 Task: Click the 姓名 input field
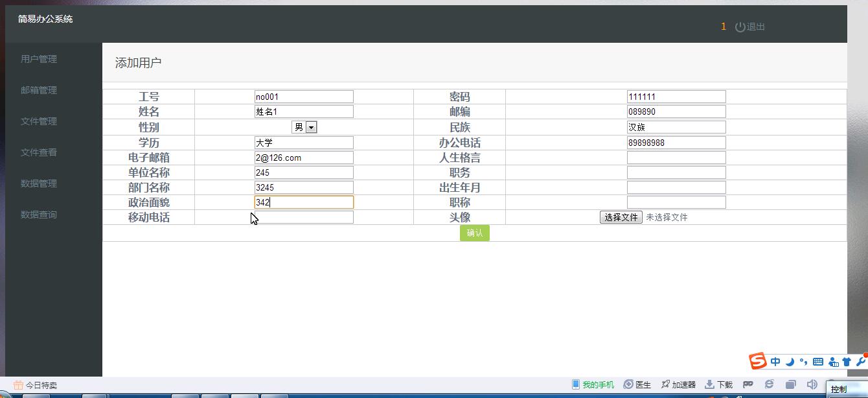pos(304,111)
